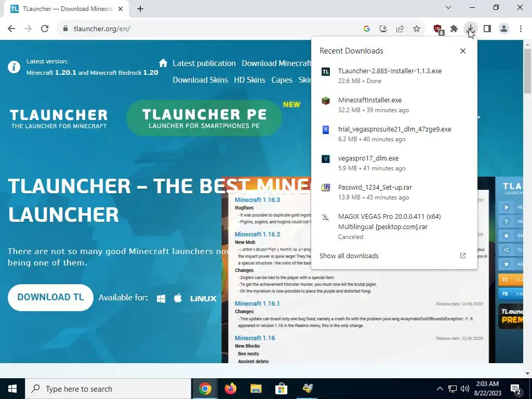This screenshot has width=532, height=399.
Task: Click Show all downloads
Action: (x=349, y=256)
